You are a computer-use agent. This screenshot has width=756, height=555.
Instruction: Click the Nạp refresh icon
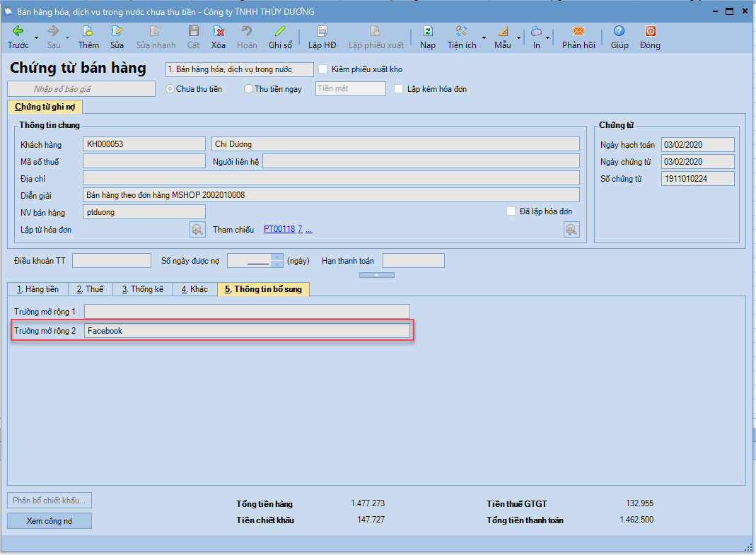pyautogui.click(x=428, y=31)
